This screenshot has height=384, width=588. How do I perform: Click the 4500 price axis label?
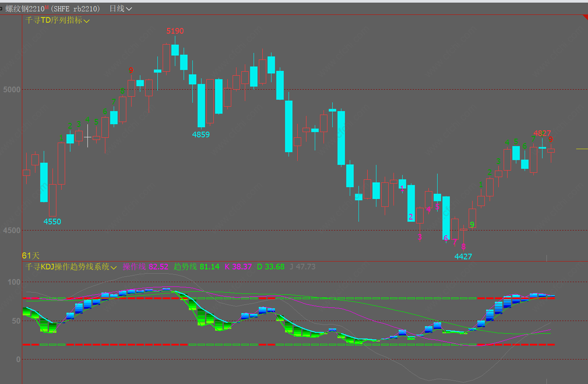point(12,230)
